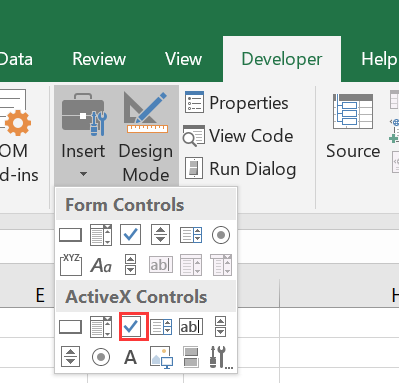399x383 pixels.
Task: Click greyed Form Controls Combo List Edit icon
Action: point(191,265)
